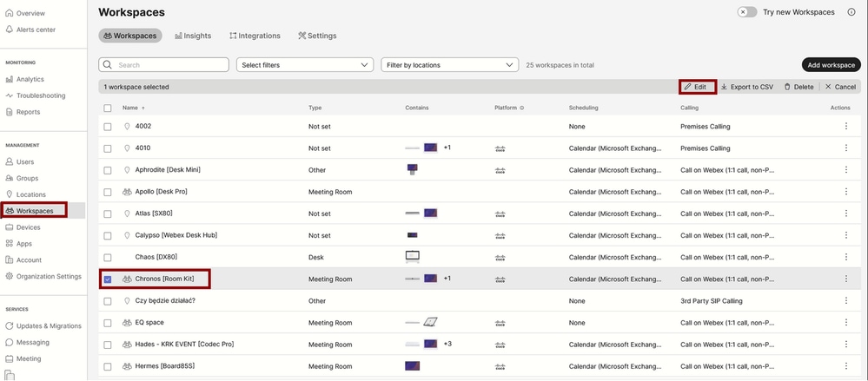Click the Platform column info icon

tap(522, 108)
